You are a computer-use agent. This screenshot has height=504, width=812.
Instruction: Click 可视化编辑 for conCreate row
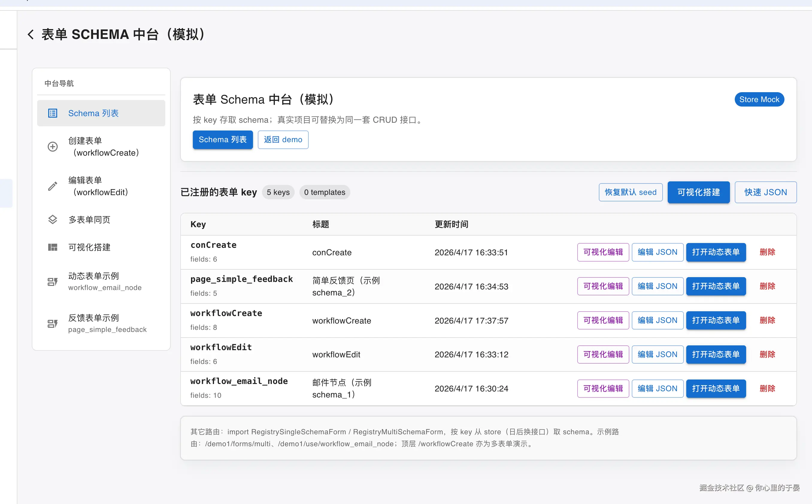pyautogui.click(x=603, y=252)
